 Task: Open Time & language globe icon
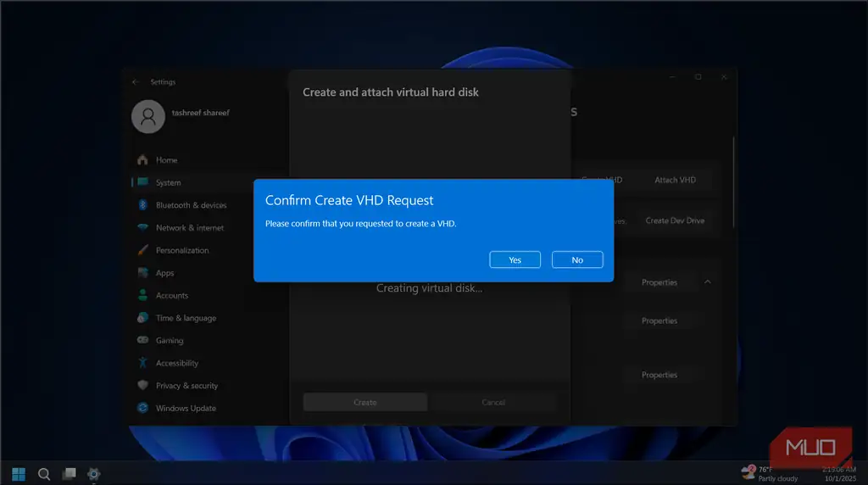[x=142, y=318]
